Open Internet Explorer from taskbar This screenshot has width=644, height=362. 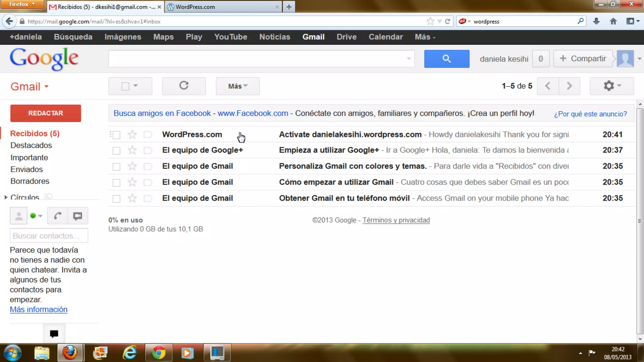130,353
